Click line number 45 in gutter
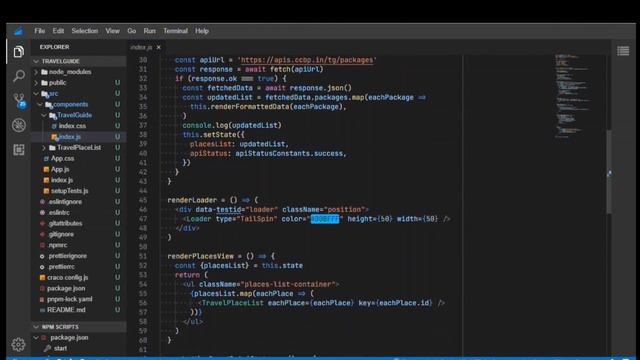Screen dimensions: 640x360 [x=143, y=200]
